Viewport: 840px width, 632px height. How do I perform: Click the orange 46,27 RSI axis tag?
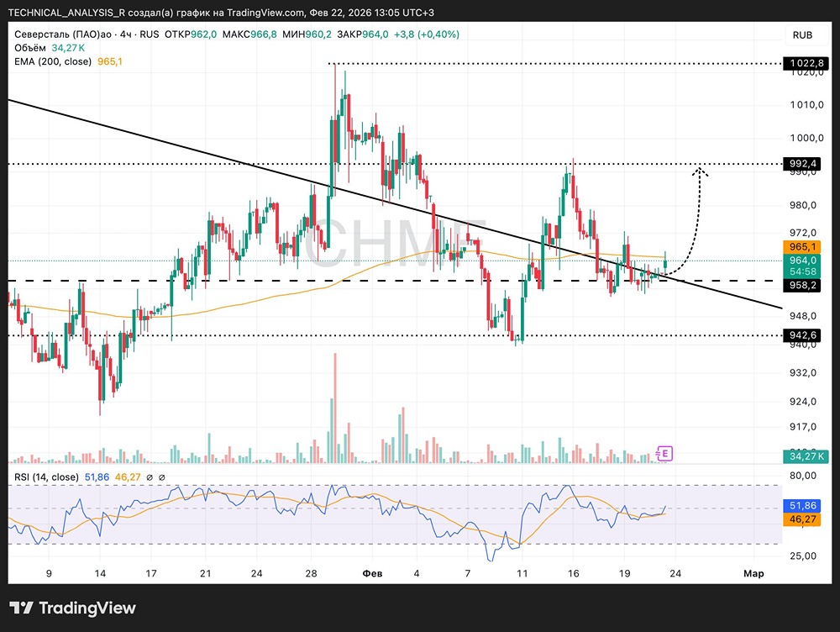(x=801, y=519)
